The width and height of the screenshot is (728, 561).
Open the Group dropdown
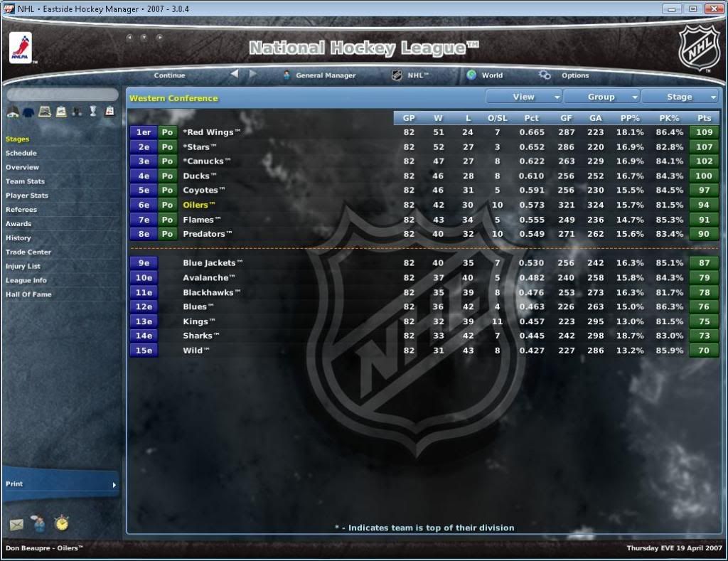pos(601,97)
